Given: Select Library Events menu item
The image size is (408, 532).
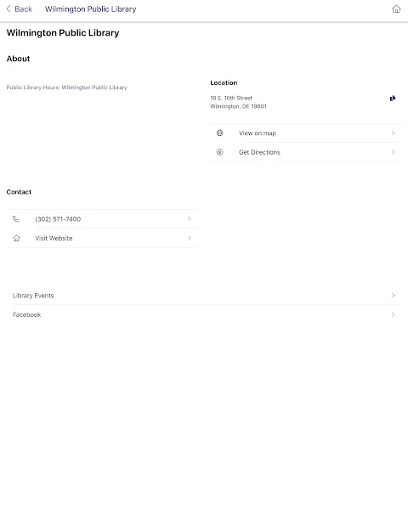Looking at the screenshot, I should pos(204,295).
